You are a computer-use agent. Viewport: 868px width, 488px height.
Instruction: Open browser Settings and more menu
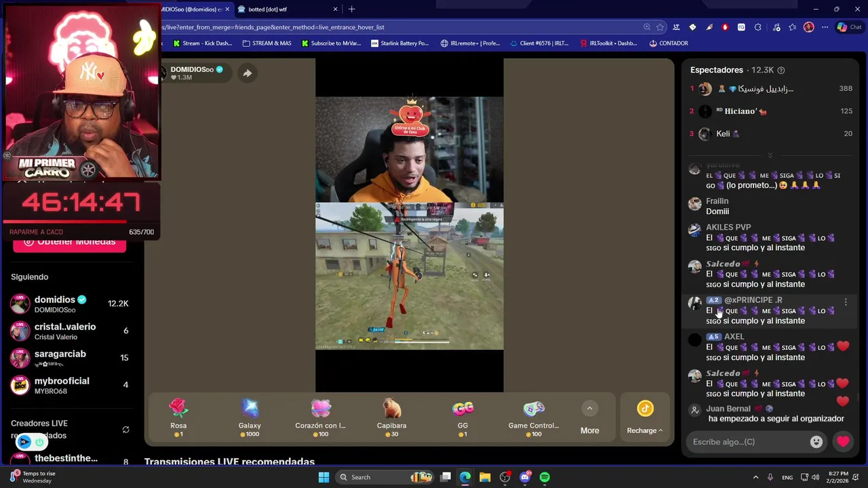(x=825, y=27)
